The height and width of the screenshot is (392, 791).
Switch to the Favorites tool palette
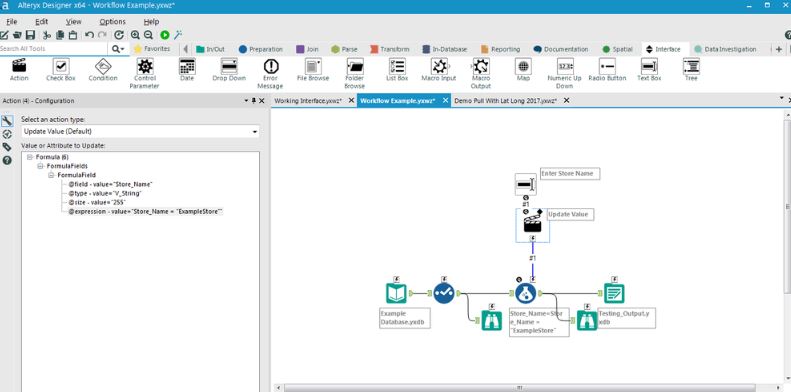[x=151, y=49]
